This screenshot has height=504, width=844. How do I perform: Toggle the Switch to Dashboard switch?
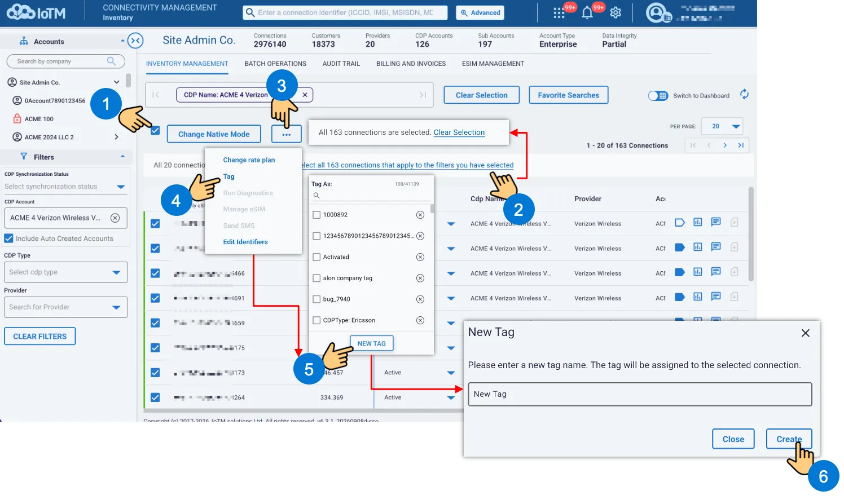point(658,96)
